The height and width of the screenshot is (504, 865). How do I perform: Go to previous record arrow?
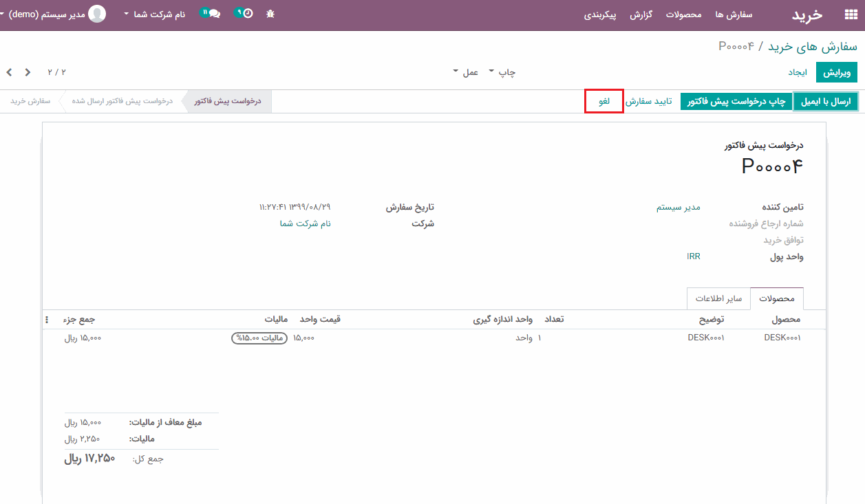(x=10, y=72)
